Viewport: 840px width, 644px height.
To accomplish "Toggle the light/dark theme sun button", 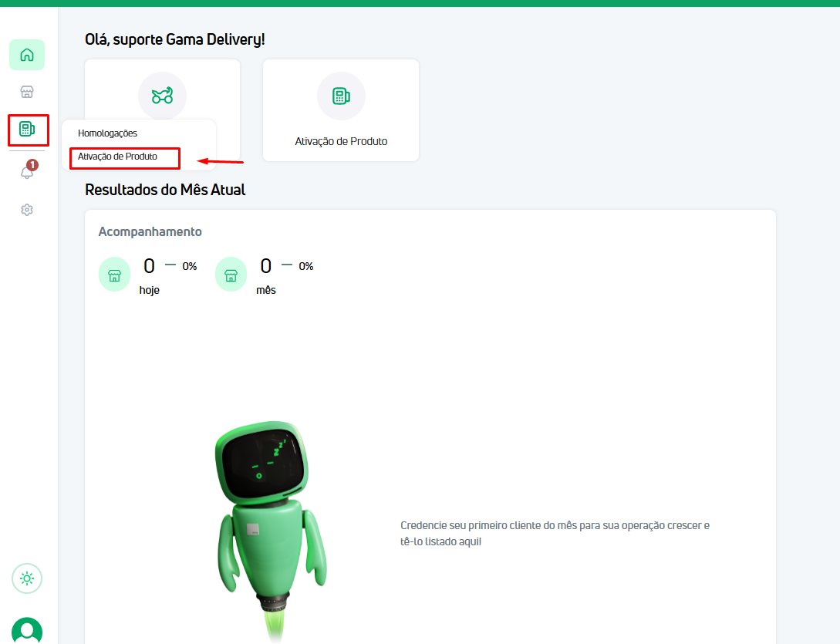I will click(x=27, y=578).
